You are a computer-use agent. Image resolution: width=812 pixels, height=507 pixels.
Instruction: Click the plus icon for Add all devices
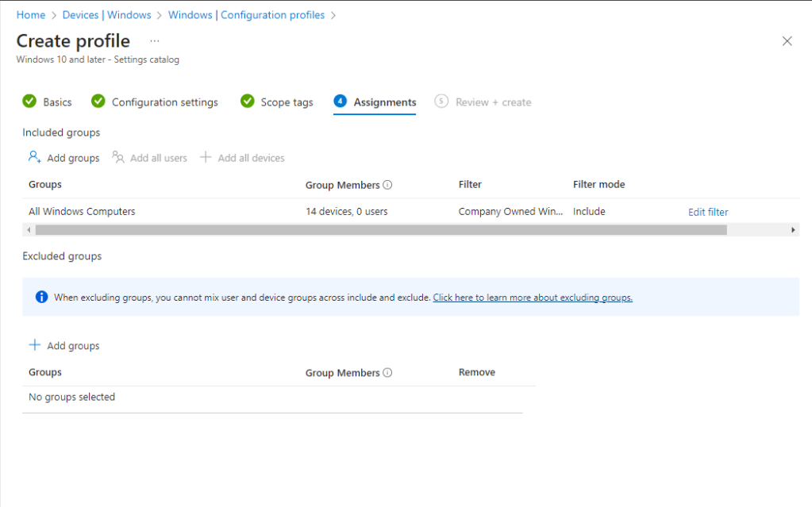pyautogui.click(x=206, y=157)
